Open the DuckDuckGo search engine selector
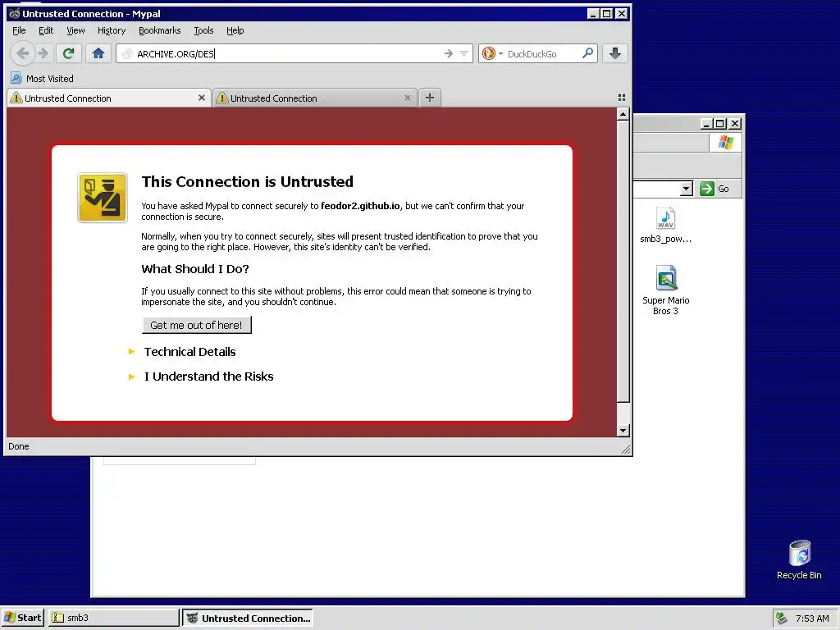The image size is (840, 630). point(493,53)
